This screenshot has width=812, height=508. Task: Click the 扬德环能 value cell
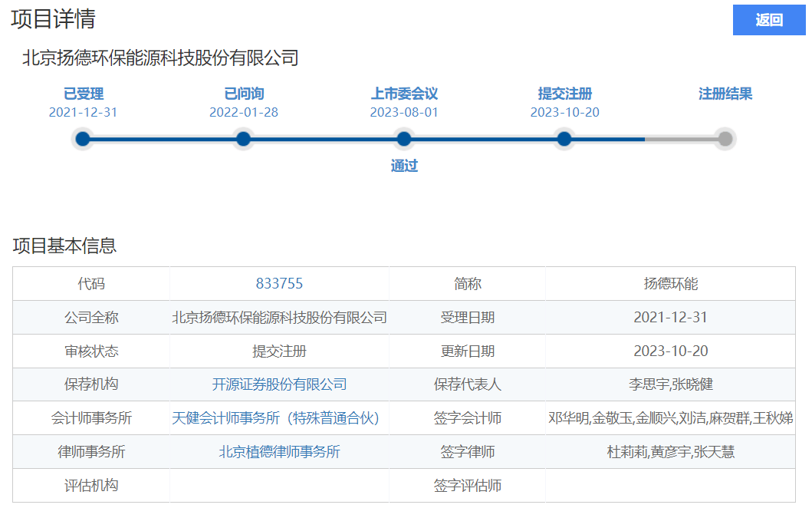tap(671, 284)
